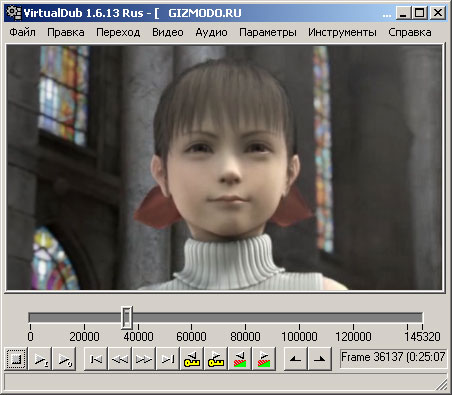
Task: Step forward one frame
Action: tap(144, 359)
